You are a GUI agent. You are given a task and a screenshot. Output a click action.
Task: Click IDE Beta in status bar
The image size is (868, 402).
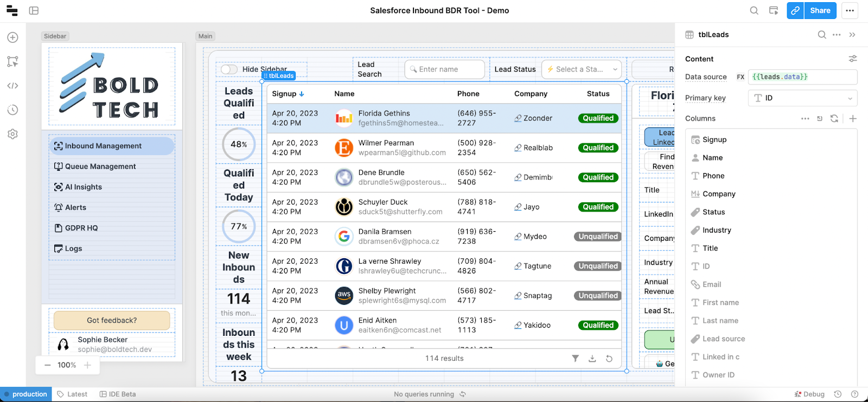click(x=118, y=394)
